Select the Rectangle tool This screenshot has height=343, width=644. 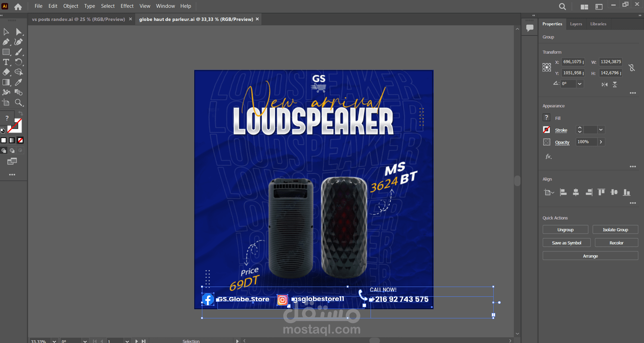6,52
